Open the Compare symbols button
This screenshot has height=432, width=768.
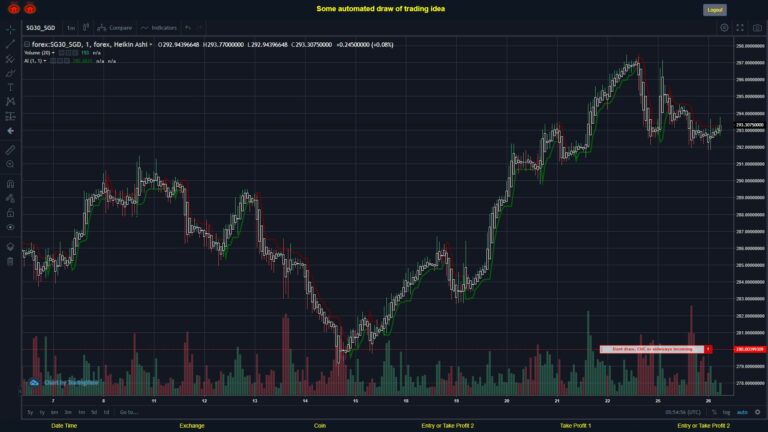tap(115, 28)
